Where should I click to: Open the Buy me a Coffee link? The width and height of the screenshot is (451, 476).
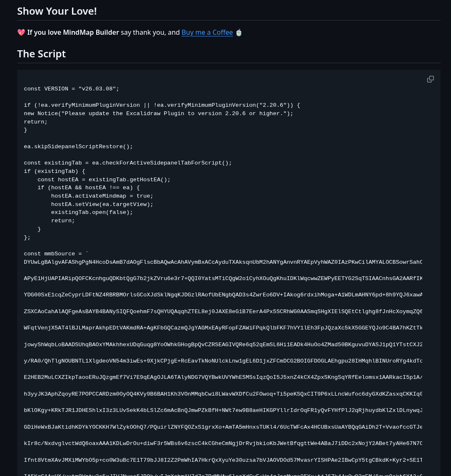tap(207, 32)
